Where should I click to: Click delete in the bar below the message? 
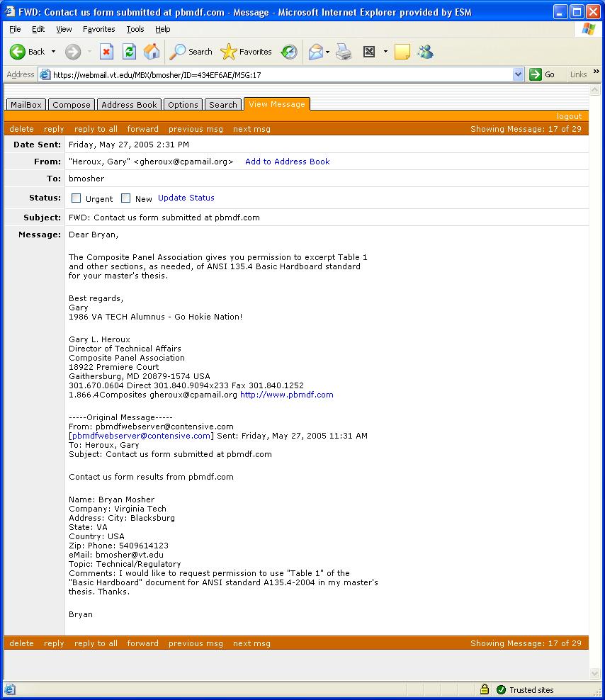pyautogui.click(x=21, y=643)
